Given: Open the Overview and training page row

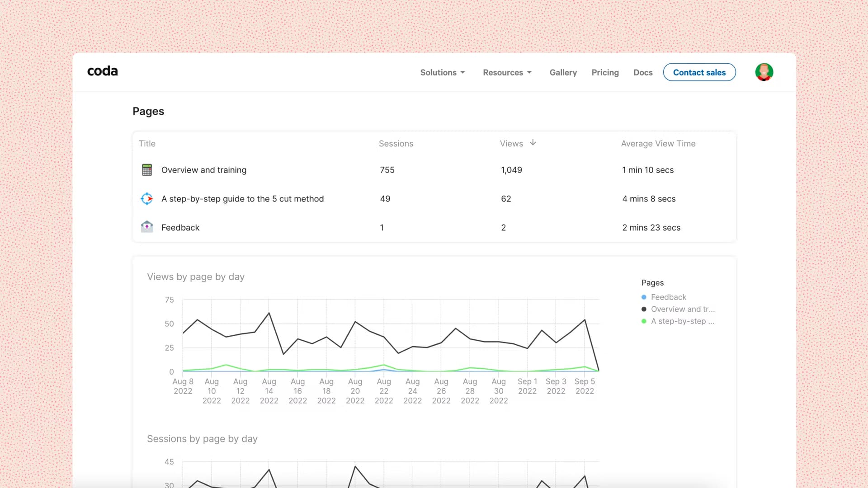Looking at the screenshot, I should 204,170.
